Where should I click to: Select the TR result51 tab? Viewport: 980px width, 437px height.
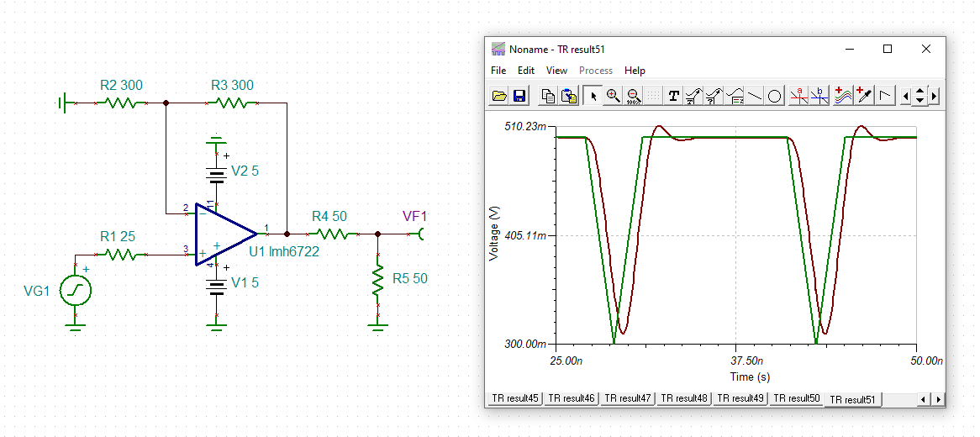[x=853, y=399]
